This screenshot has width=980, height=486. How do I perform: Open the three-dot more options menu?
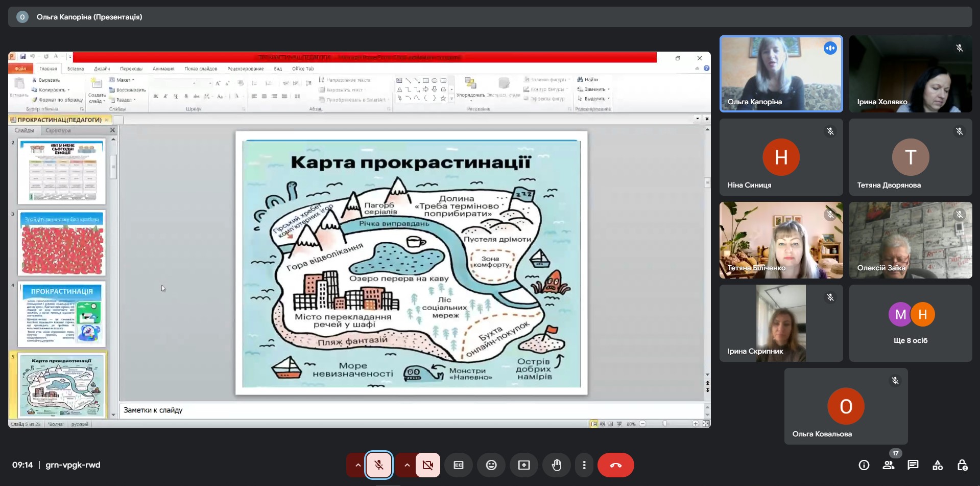coord(584,465)
